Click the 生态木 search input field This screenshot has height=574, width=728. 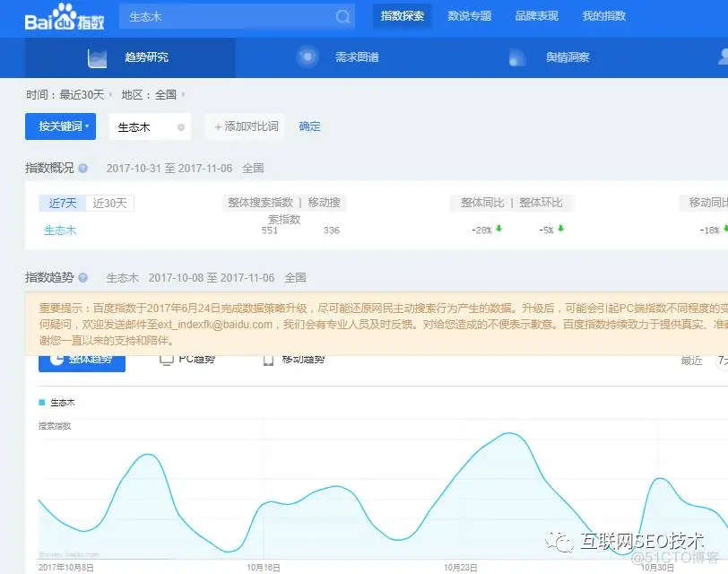224,15
